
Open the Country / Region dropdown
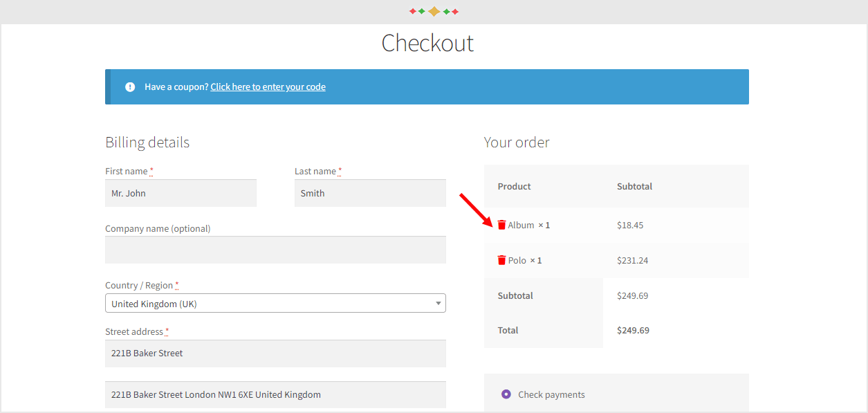[275, 304]
